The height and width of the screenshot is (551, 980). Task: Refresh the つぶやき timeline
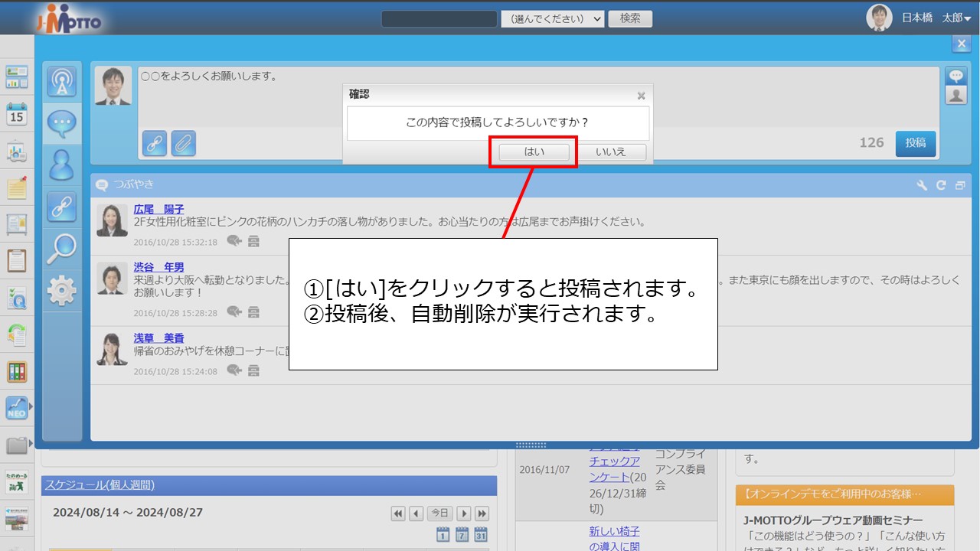tap(941, 185)
